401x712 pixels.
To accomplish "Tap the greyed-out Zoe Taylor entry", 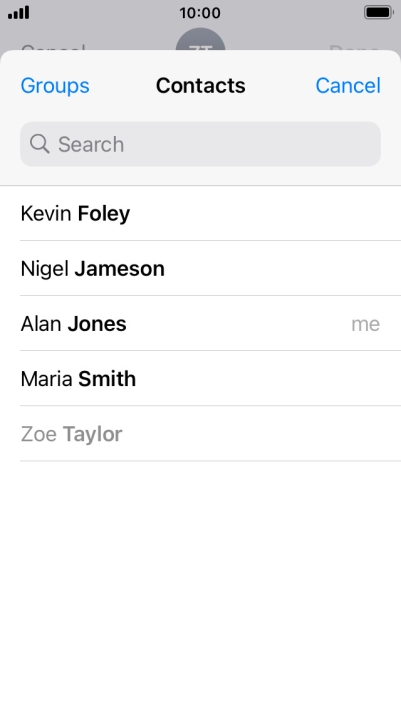I will pos(200,434).
